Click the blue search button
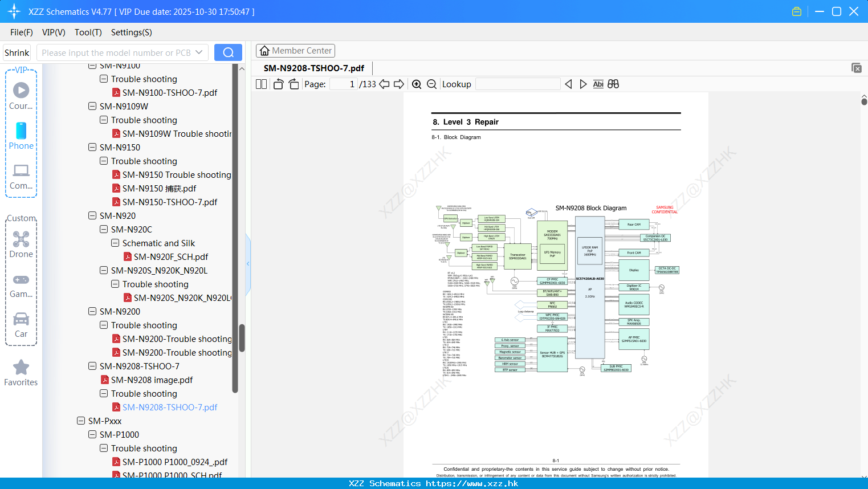Screen dimensions: 868x489 pos(228,52)
